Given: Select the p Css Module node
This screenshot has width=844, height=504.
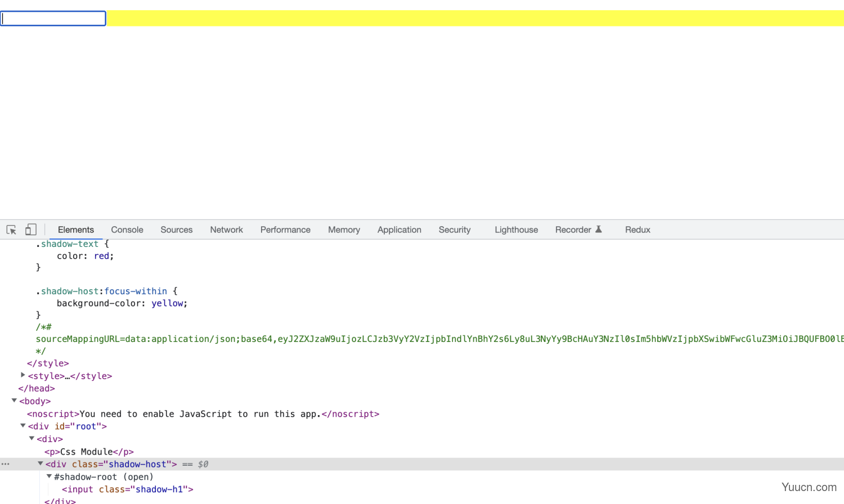Looking at the screenshot, I should pyautogui.click(x=89, y=452).
